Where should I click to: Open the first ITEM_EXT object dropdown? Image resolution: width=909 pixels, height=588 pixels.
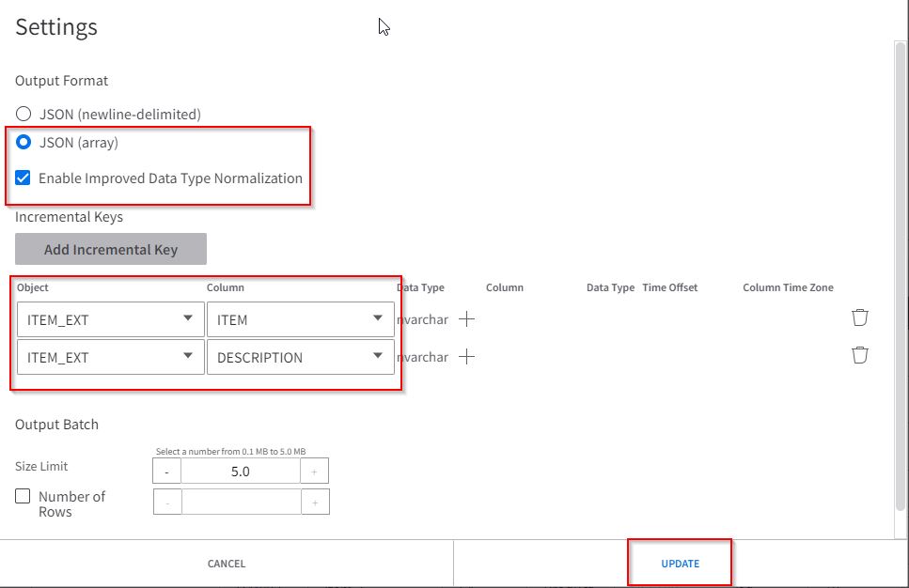click(110, 319)
